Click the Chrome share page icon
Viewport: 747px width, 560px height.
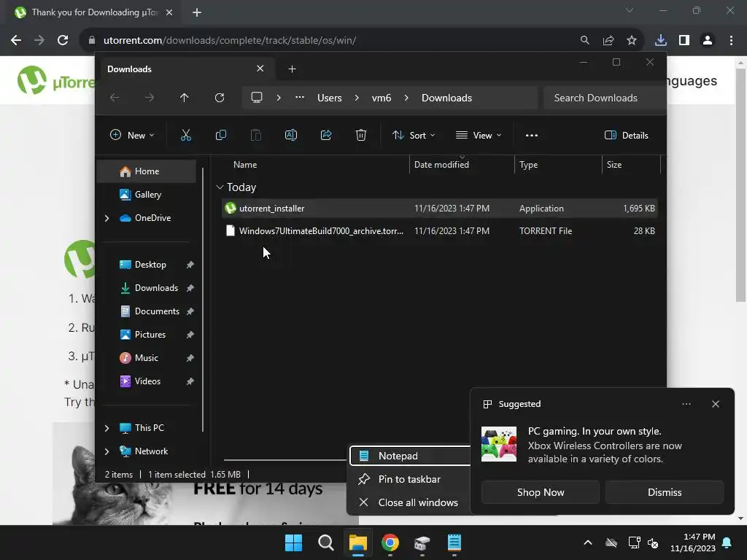tap(608, 40)
